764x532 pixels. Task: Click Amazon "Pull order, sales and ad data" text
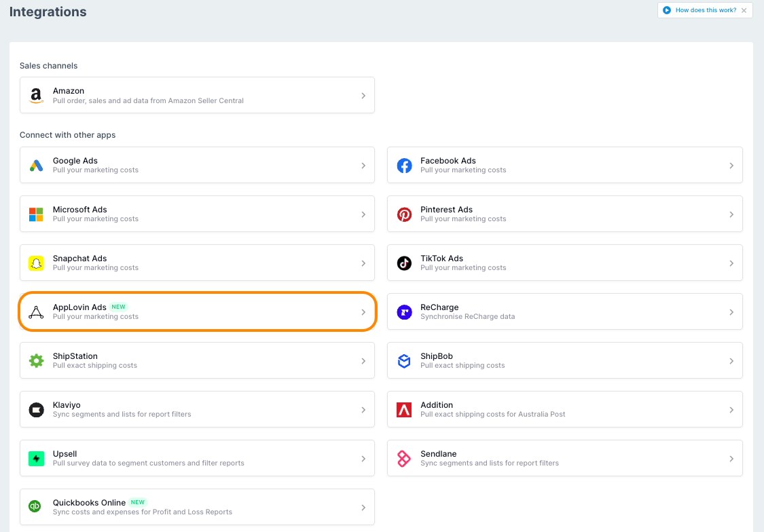point(147,100)
